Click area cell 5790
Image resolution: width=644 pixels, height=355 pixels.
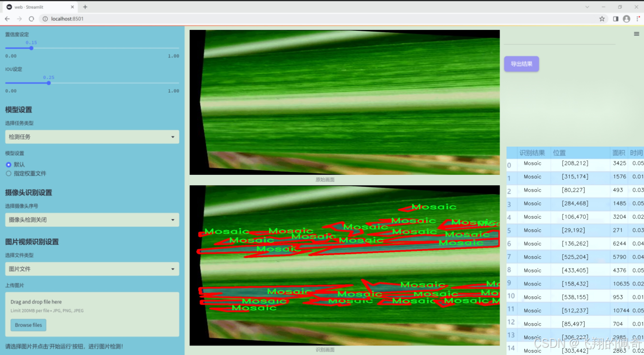point(619,257)
